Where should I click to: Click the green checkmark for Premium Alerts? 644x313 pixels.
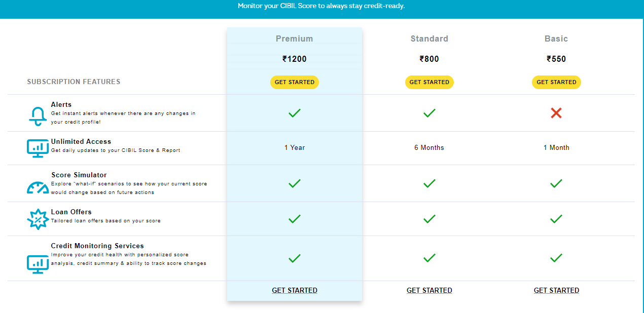coord(294,113)
